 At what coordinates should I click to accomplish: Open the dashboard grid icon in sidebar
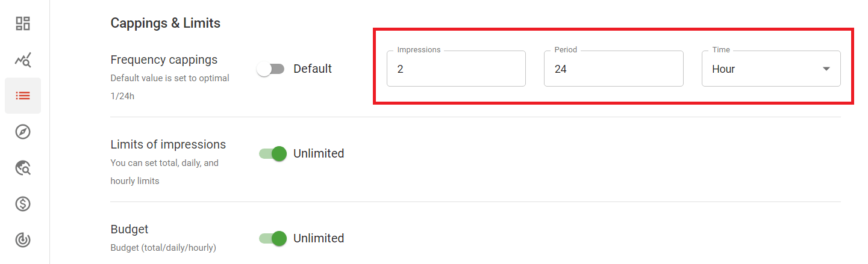click(x=23, y=23)
